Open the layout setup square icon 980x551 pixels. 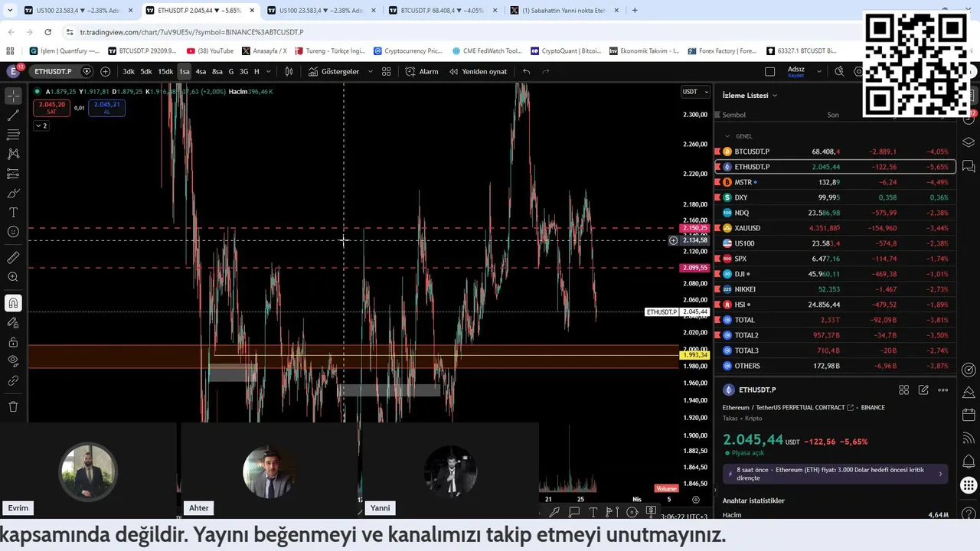770,71
